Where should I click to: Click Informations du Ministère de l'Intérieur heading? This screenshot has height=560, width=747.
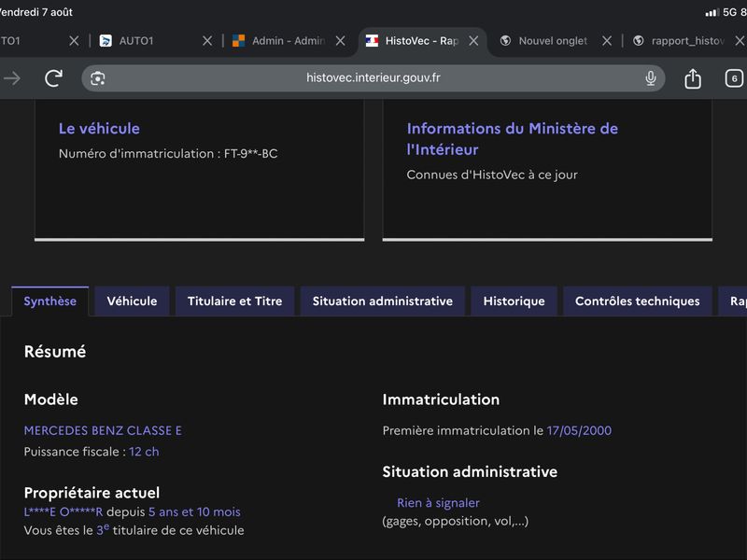pos(512,139)
